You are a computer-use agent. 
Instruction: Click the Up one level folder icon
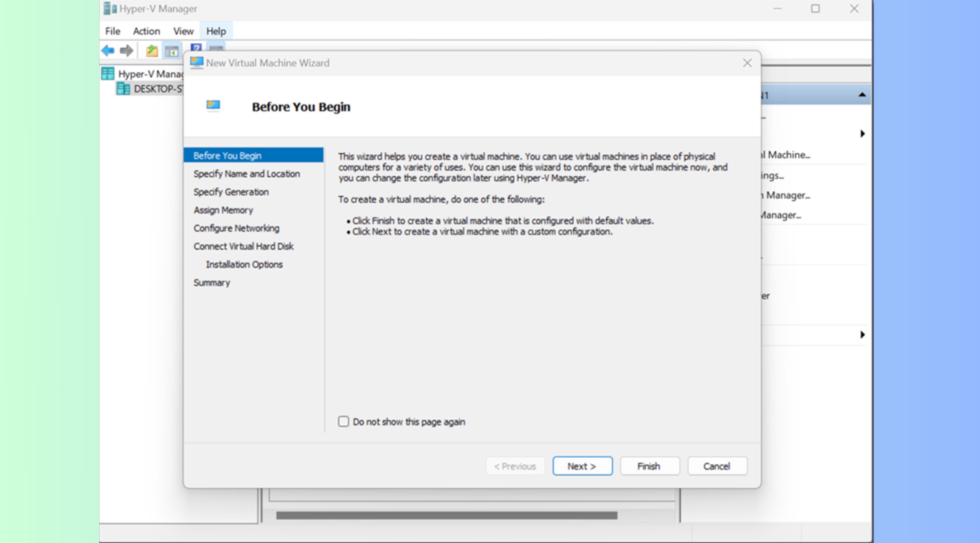click(x=152, y=51)
